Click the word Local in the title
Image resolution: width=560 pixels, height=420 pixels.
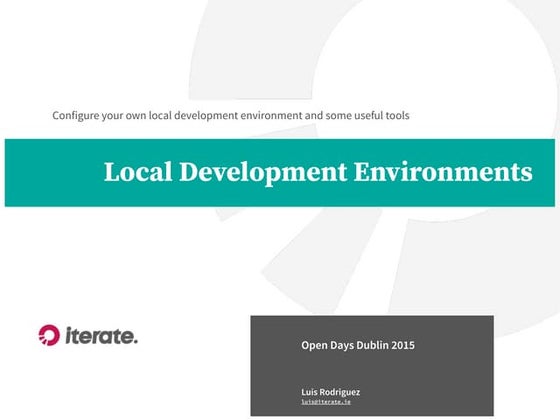coord(138,172)
